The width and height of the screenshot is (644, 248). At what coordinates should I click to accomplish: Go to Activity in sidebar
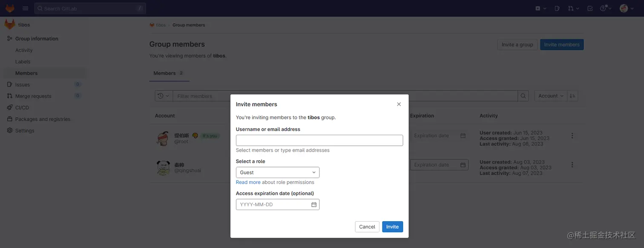coord(24,50)
